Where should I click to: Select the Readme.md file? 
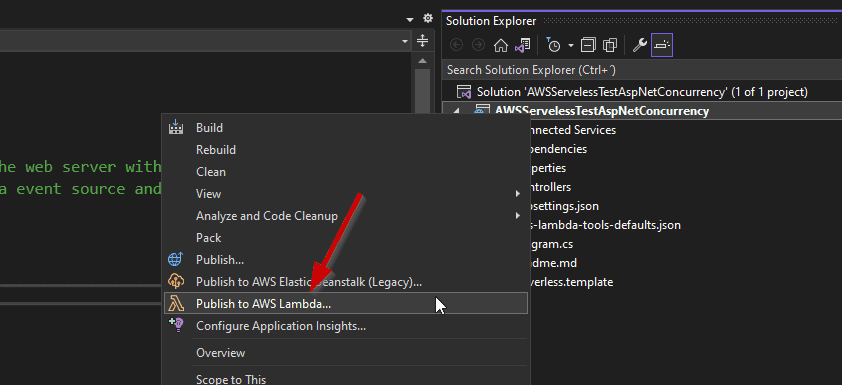(x=553, y=263)
